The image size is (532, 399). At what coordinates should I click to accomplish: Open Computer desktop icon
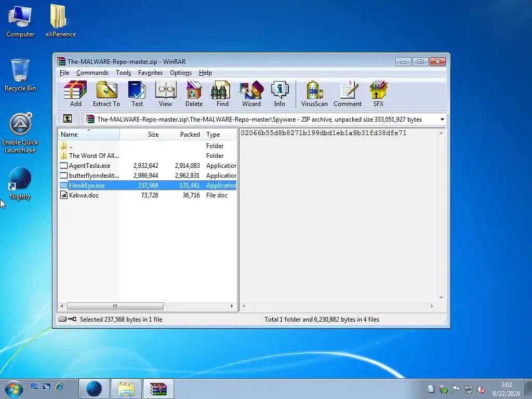click(x=20, y=21)
